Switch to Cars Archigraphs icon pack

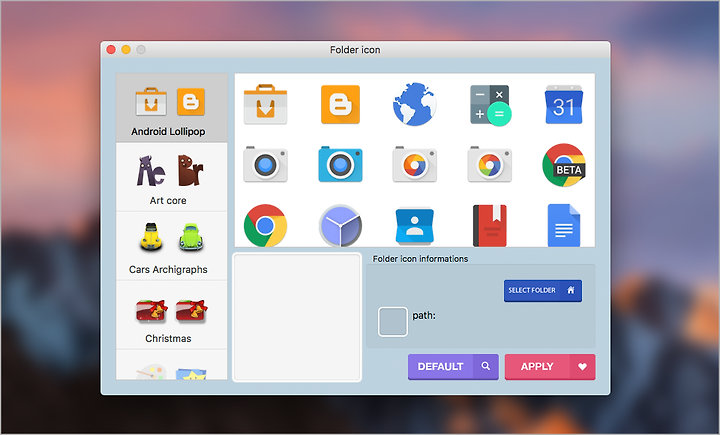[x=171, y=246]
